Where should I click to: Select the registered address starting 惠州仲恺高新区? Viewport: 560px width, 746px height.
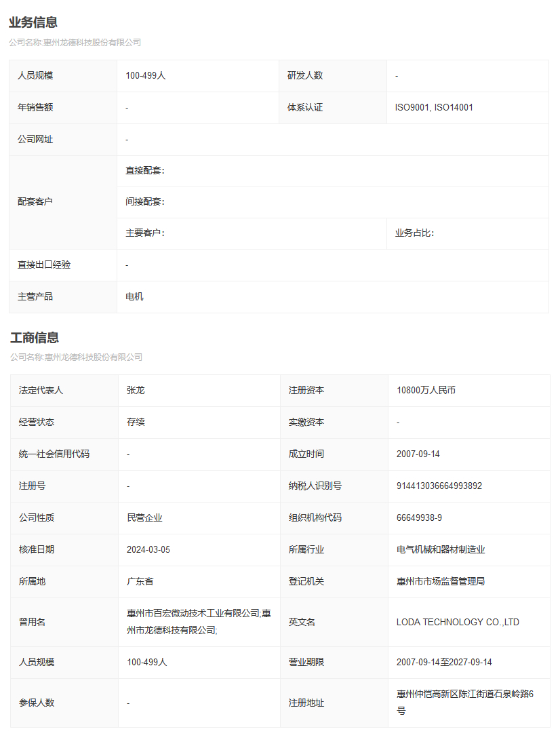tap(465, 703)
